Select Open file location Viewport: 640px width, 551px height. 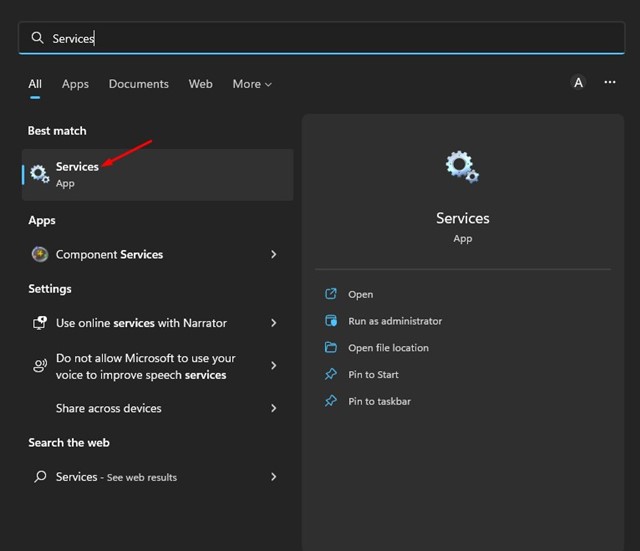[388, 348]
